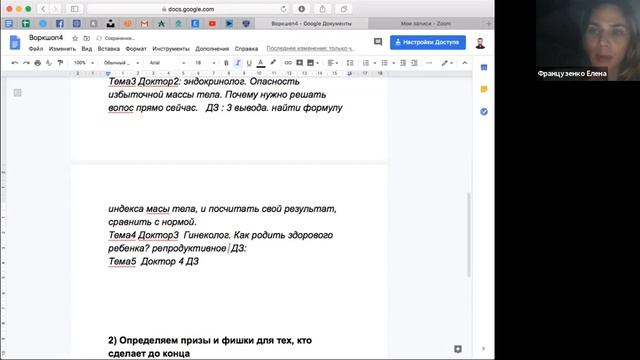
Task: Switch to Мои записи - Zoom tab
Action: click(x=426, y=24)
